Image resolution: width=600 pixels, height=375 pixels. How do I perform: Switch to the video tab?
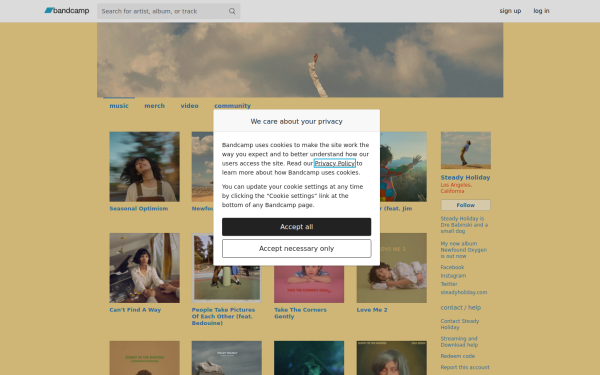coord(189,106)
